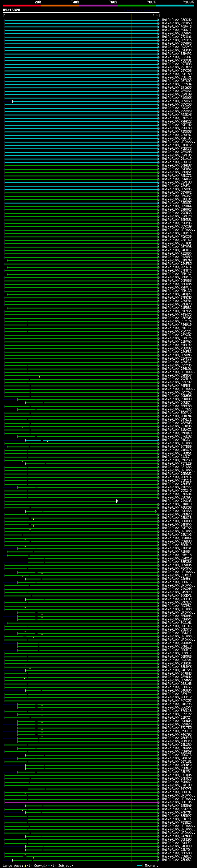This screenshot has width=197, height=868.
Task: Select the UniRef100_Q9LPW0 label
Action: (177, 50)
